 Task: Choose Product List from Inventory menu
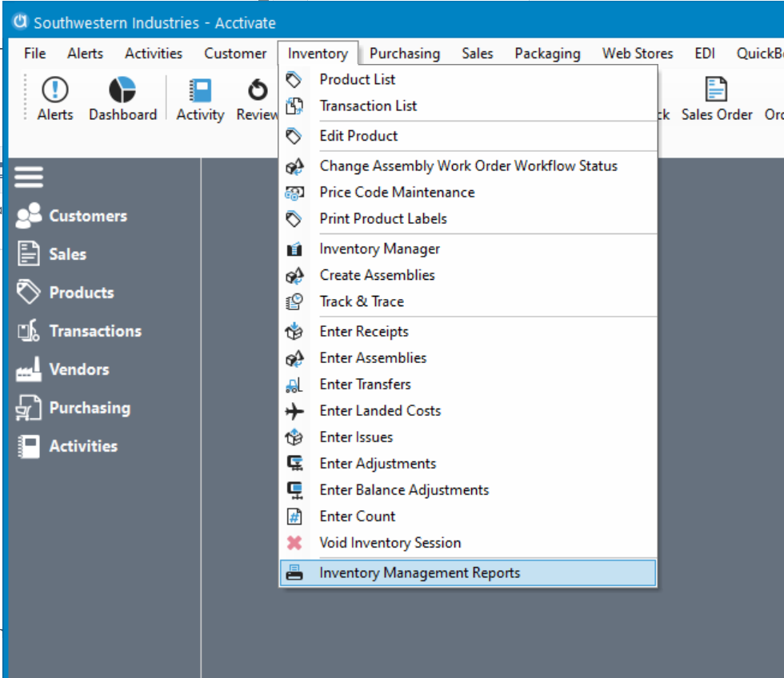[357, 79]
